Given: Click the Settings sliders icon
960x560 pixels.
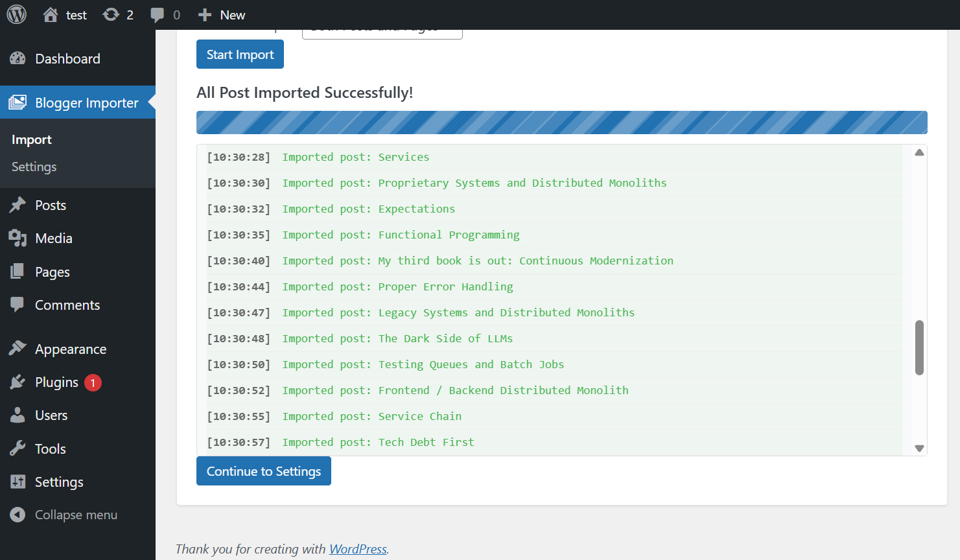Looking at the screenshot, I should (x=18, y=482).
